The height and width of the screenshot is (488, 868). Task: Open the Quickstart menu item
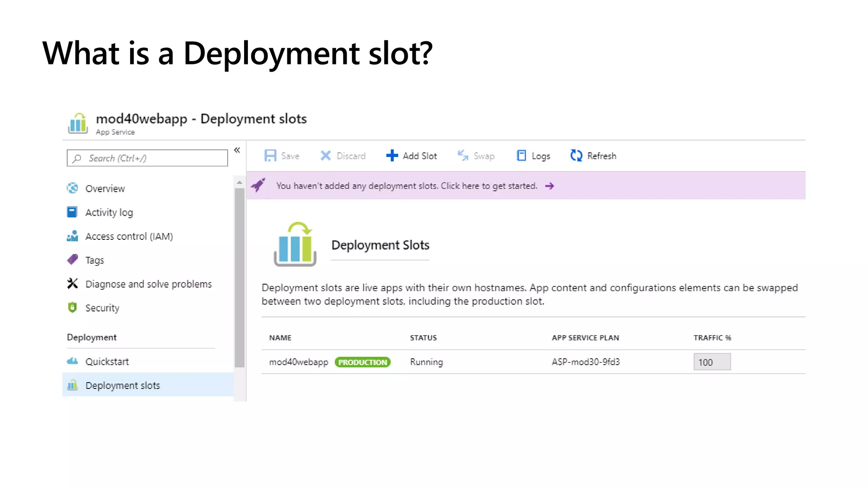point(147,361)
